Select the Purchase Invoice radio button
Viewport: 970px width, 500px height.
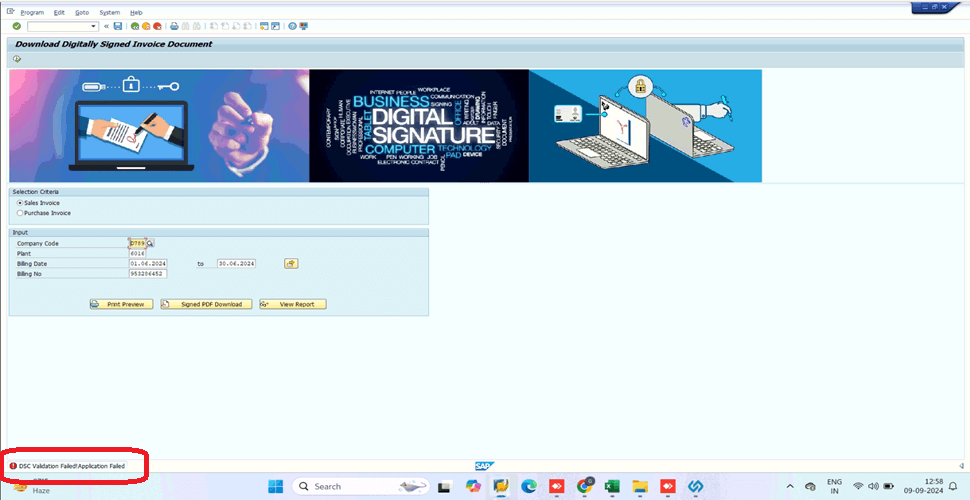coord(20,213)
